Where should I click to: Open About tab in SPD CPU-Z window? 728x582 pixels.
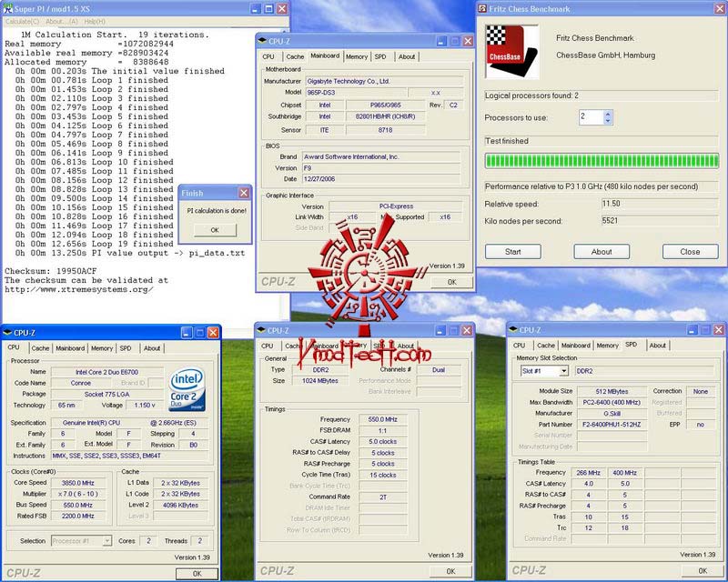click(x=657, y=346)
